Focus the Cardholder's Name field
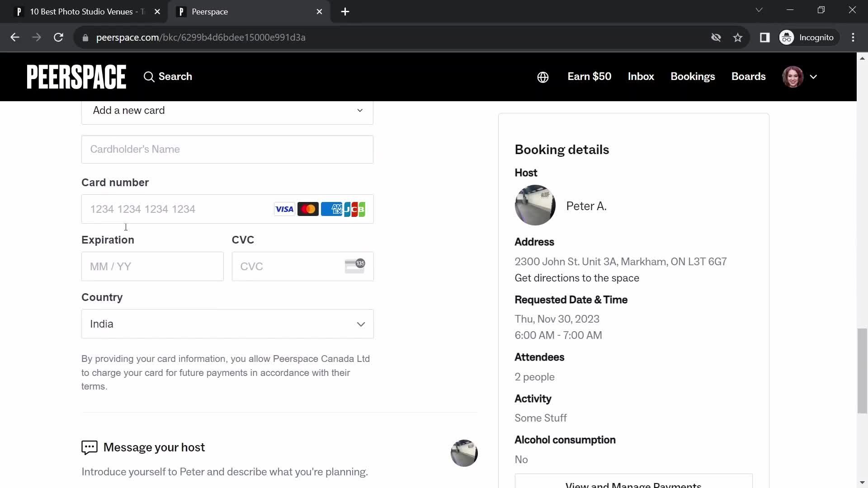Screen dimensions: 868x488 tap(227, 150)
